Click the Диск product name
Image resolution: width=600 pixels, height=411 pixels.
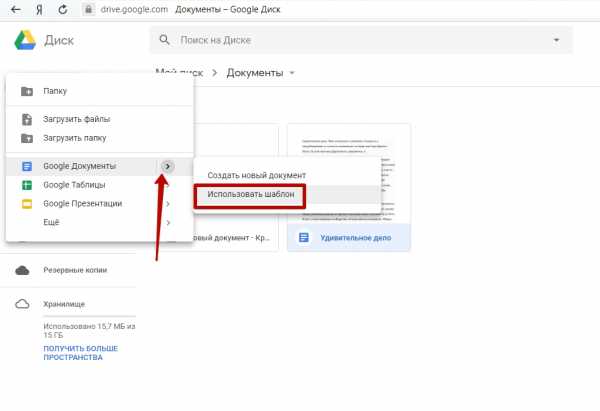59,40
